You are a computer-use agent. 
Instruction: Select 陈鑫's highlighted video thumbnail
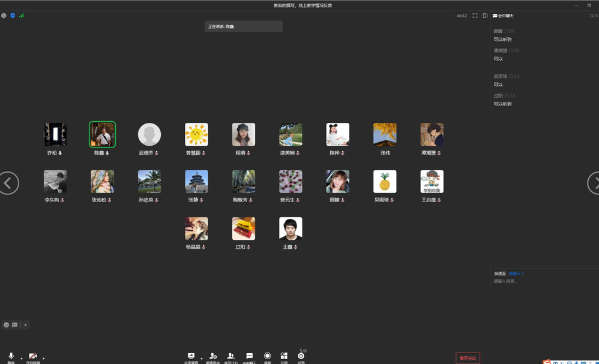102,135
